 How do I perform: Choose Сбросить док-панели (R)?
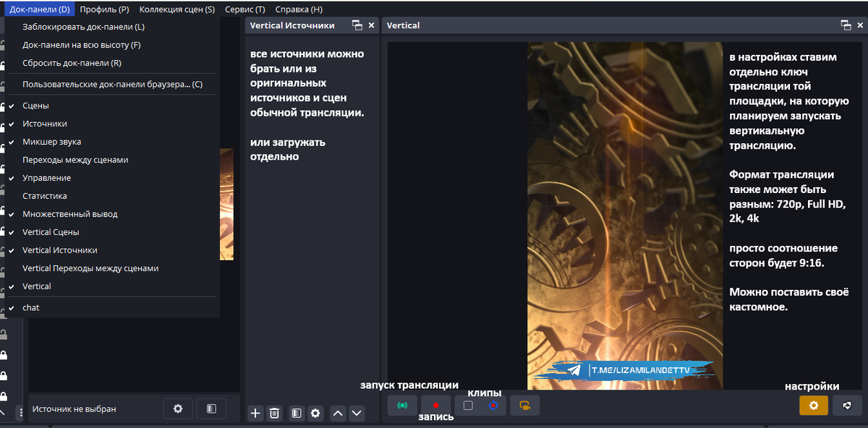click(112, 63)
